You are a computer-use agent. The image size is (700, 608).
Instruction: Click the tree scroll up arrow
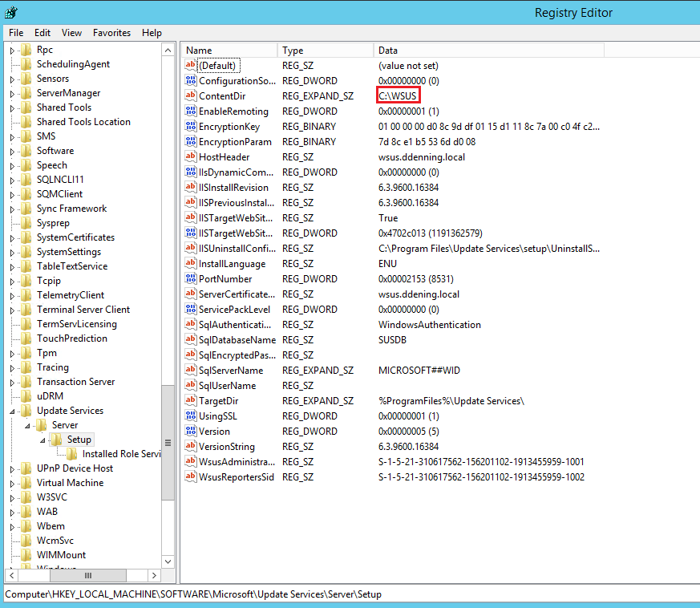(x=168, y=51)
